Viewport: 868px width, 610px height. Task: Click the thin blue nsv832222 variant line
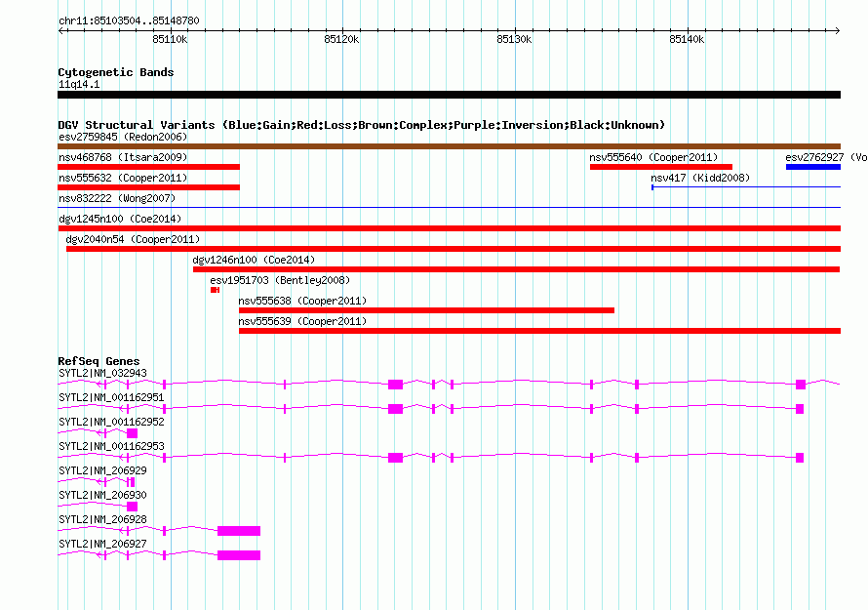449,208
